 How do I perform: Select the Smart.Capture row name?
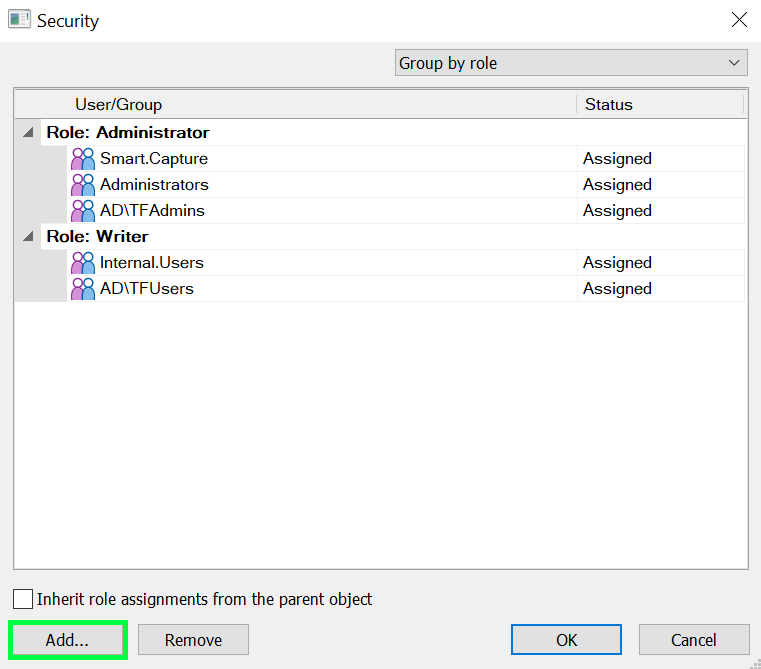tap(154, 159)
